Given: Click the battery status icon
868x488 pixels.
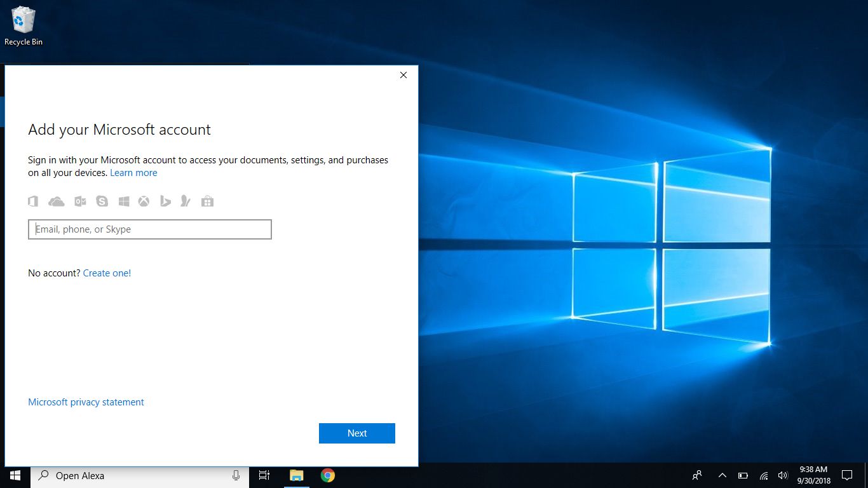Looking at the screenshot, I should [x=743, y=475].
